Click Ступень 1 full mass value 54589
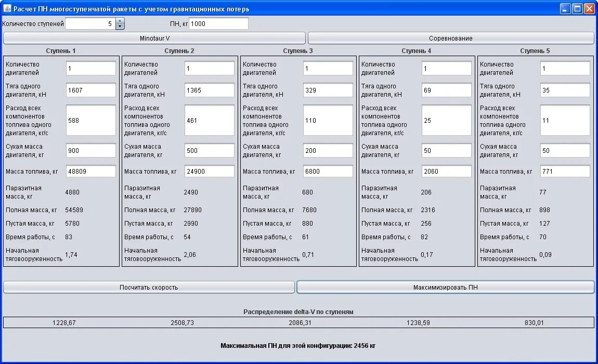The image size is (598, 364). tap(74, 210)
